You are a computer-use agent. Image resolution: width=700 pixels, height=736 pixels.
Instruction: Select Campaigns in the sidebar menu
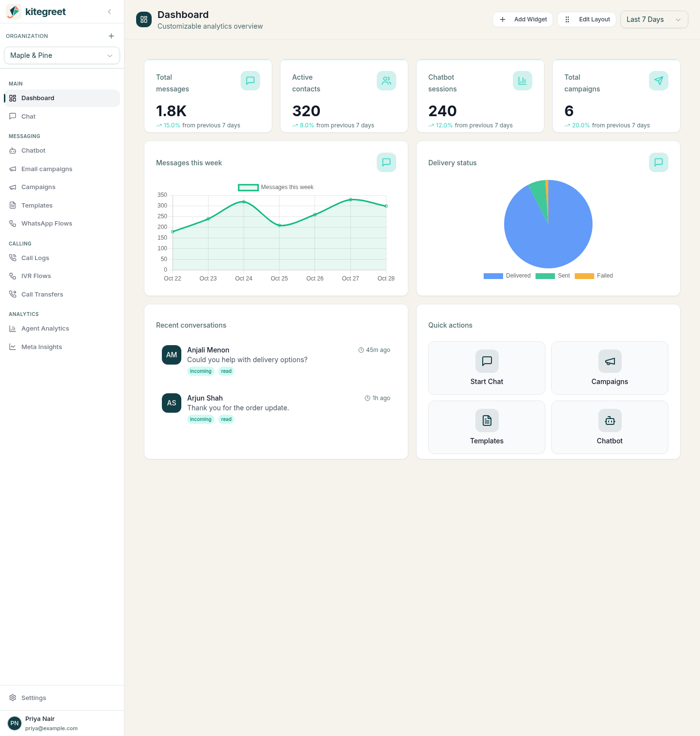coord(62,187)
